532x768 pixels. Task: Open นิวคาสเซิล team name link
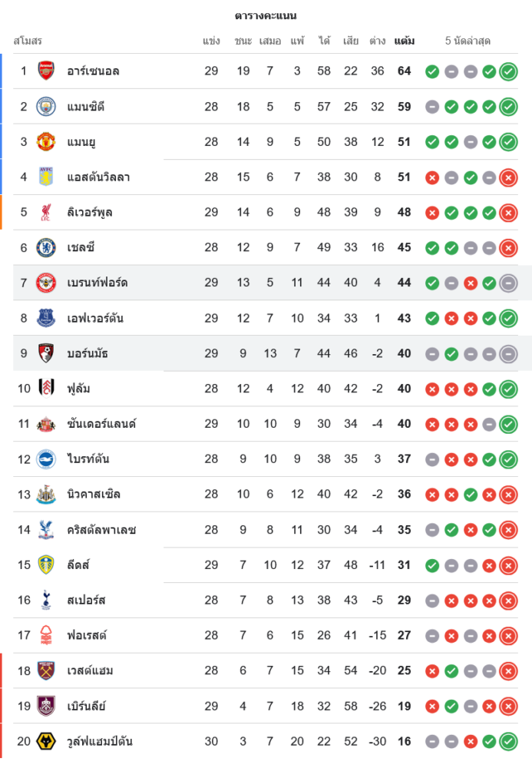pyautogui.click(x=94, y=494)
